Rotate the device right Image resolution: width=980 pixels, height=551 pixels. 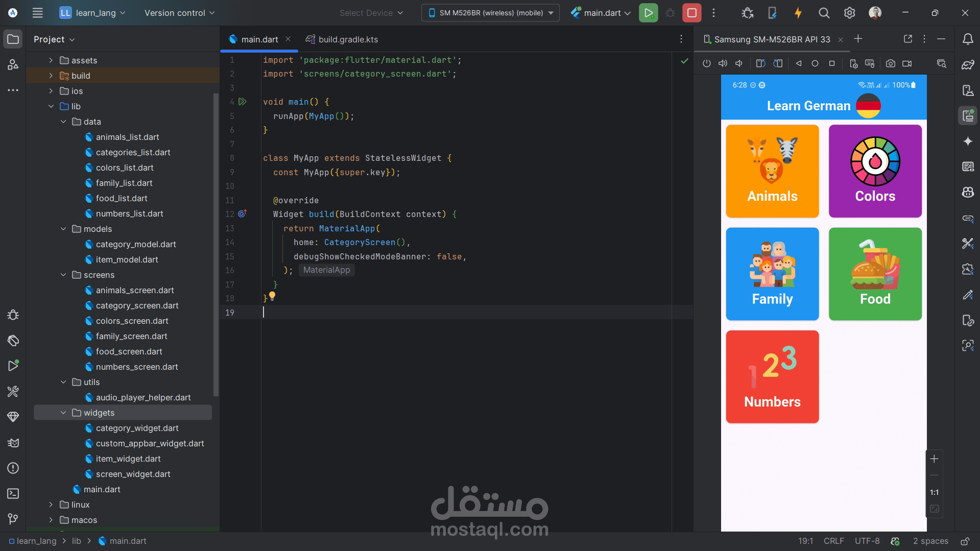point(778,63)
